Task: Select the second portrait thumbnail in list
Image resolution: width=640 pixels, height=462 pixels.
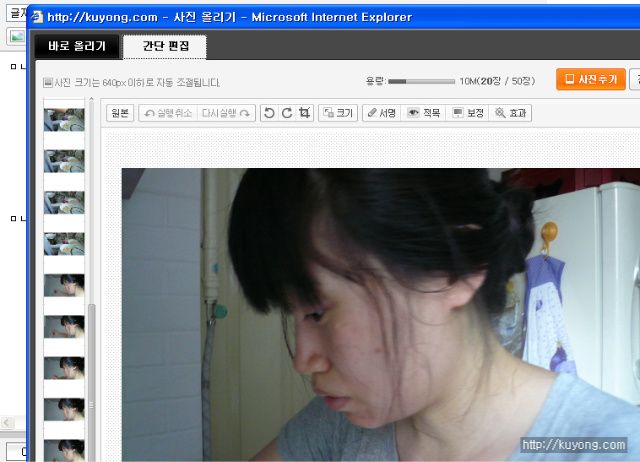Action: 64,327
